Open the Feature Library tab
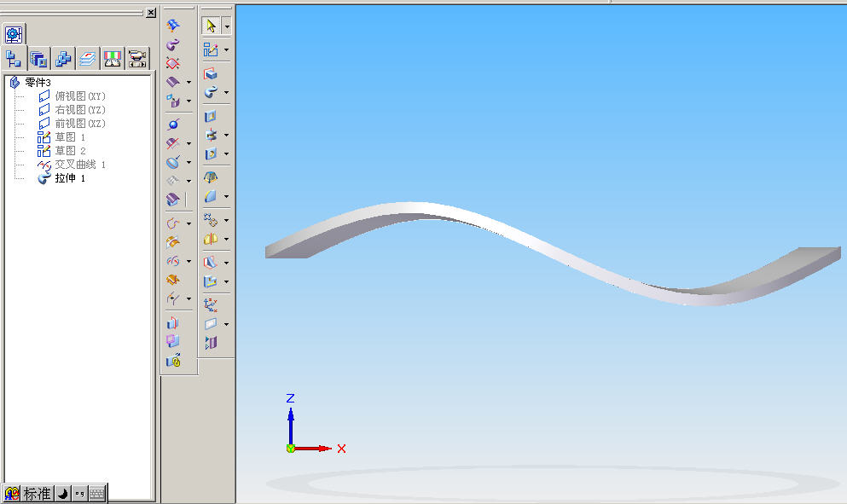 [x=38, y=58]
